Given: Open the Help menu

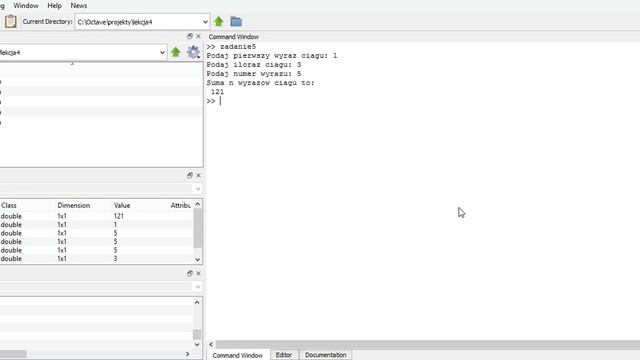Looking at the screenshot, I should tap(54, 6).
